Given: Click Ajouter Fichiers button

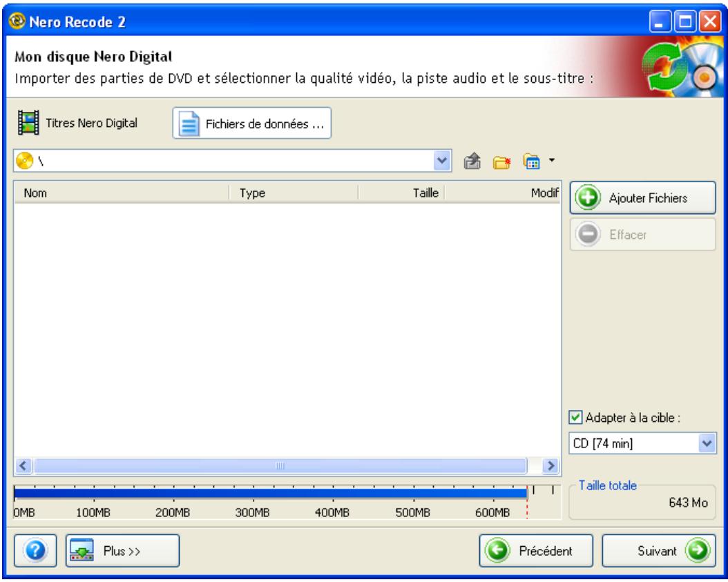Looking at the screenshot, I should [x=642, y=197].
